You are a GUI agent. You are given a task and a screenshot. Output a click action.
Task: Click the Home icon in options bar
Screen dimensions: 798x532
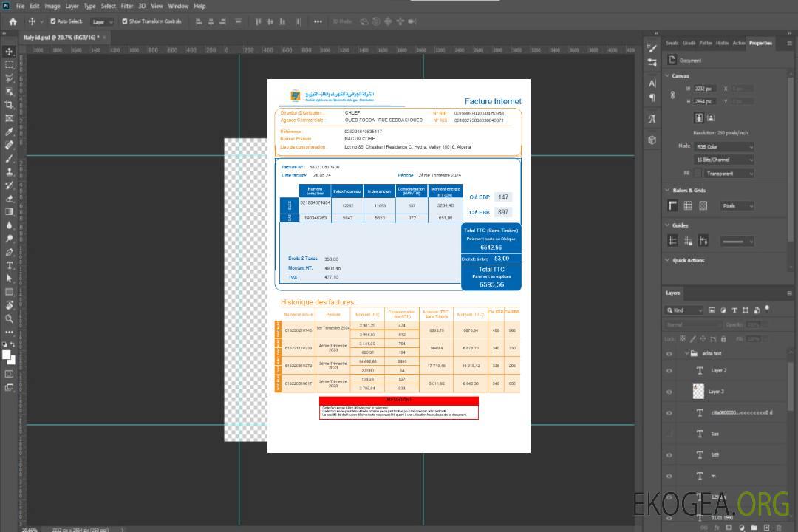point(13,21)
